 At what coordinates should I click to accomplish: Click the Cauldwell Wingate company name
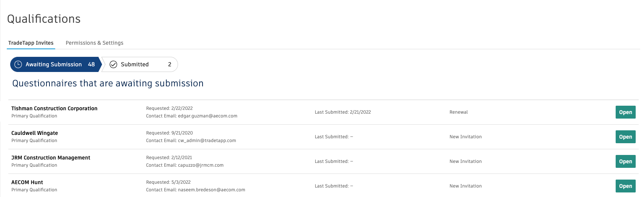(x=35, y=133)
